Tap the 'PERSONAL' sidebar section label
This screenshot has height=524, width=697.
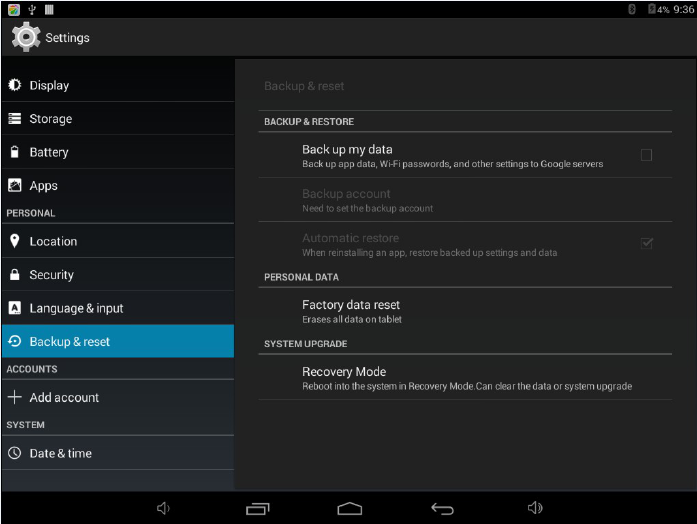(x=31, y=213)
